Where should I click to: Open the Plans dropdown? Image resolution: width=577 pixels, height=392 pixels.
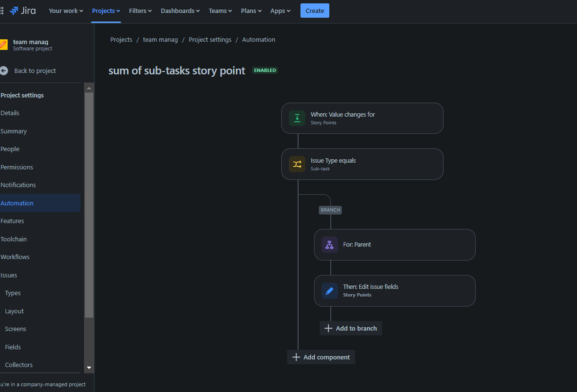251,10
